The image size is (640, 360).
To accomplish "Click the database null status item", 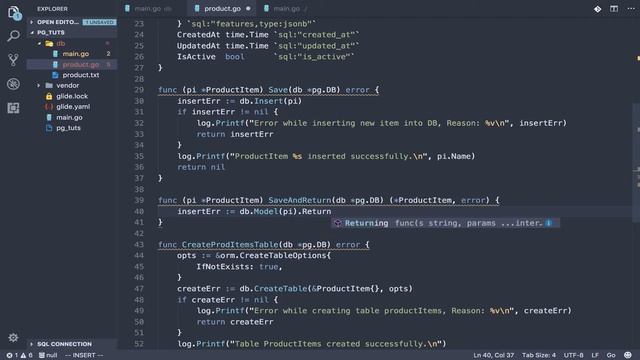I will coord(48,355).
